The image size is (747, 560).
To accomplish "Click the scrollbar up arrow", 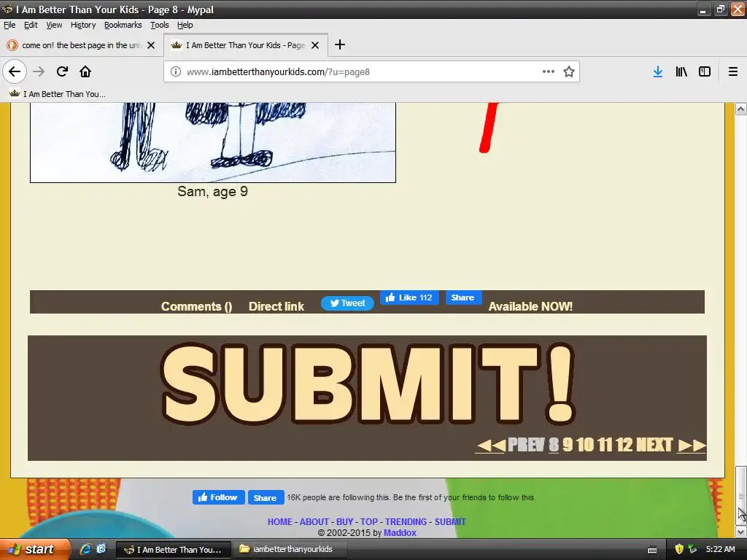I will tap(741, 109).
